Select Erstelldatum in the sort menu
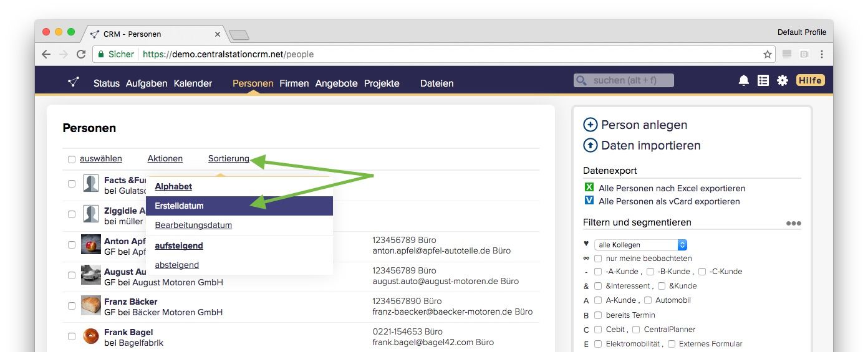Viewport: 868px width, 352px height. (179, 206)
